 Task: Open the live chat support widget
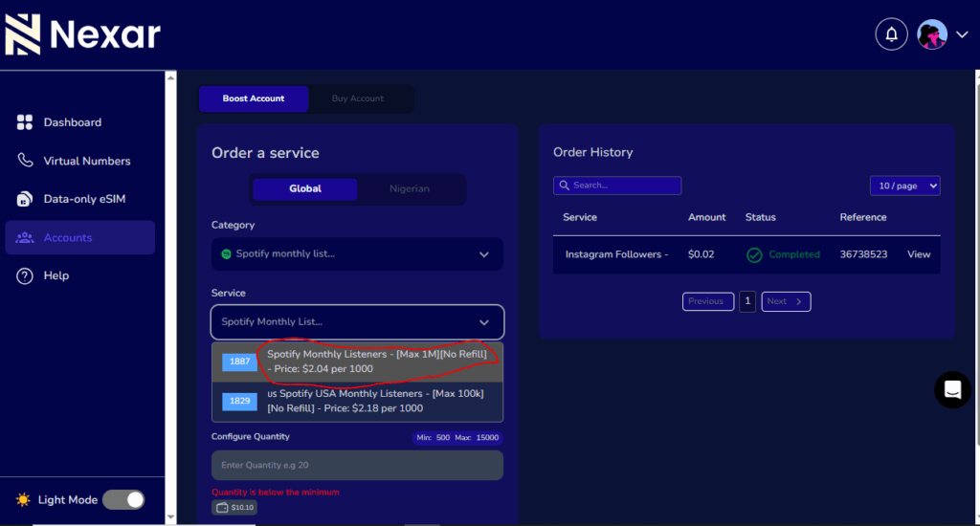click(952, 389)
